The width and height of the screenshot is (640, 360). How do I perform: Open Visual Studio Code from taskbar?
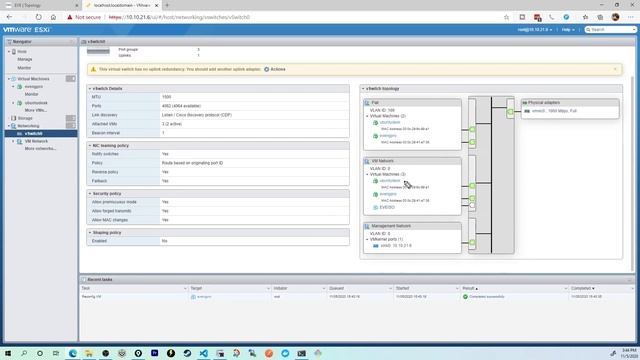coord(204,353)
